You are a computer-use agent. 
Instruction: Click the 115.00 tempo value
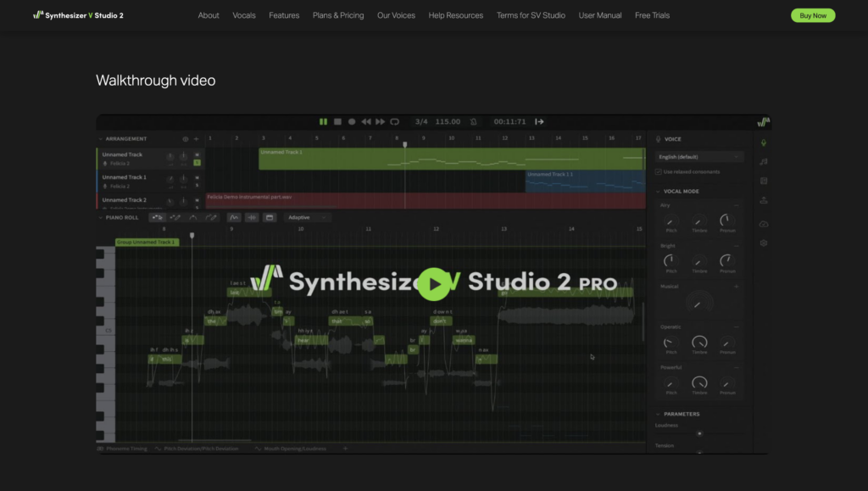[448, 122]
